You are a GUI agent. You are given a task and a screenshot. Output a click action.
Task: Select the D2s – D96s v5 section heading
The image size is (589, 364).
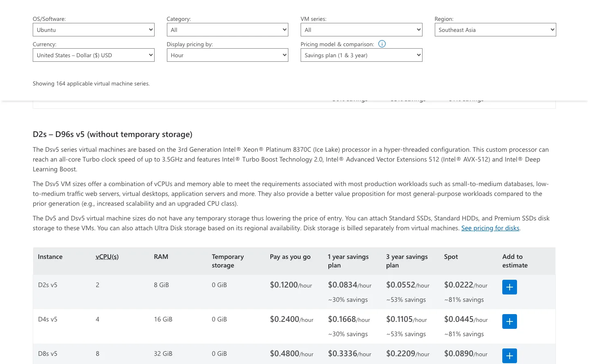(112, 135)
